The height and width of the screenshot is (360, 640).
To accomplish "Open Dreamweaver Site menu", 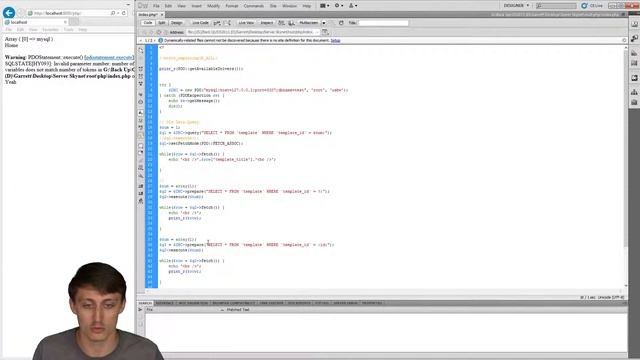I will [x=273, y=6].
